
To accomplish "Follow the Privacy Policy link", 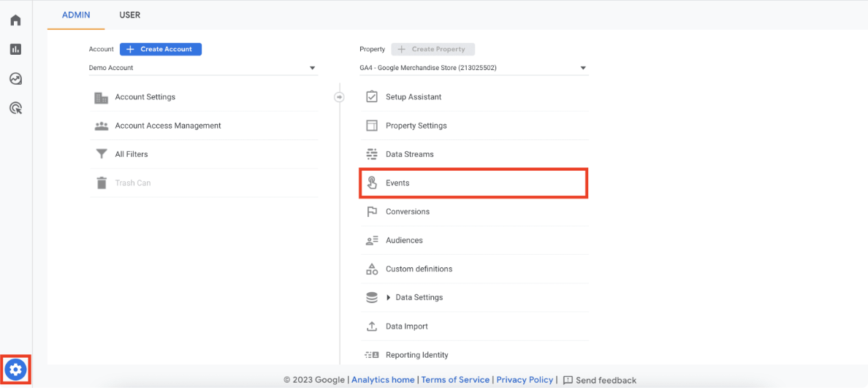I will pos(525,380).
